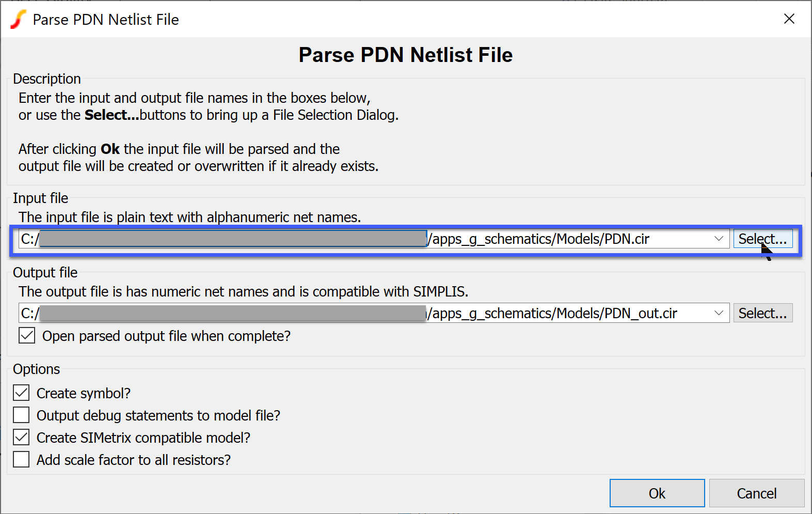
Task: Click the SIMetrix logo icon in title bar
Action: coord(19,20)
